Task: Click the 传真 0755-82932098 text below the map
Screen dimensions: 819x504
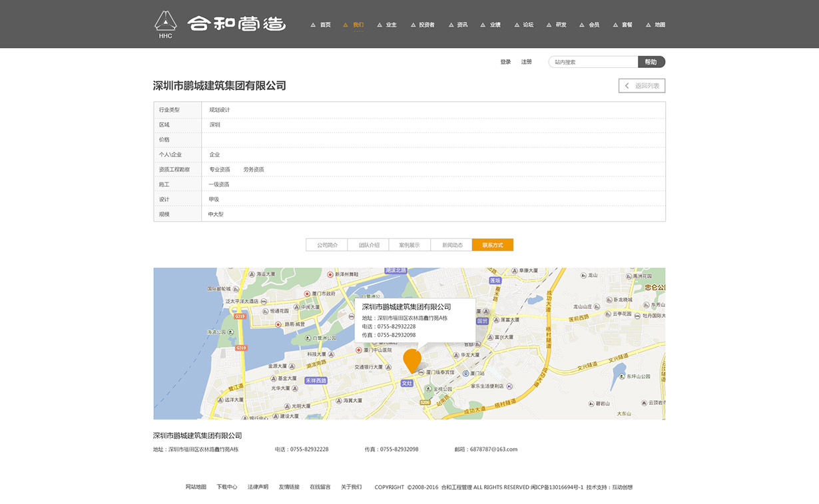Action: 392,449
